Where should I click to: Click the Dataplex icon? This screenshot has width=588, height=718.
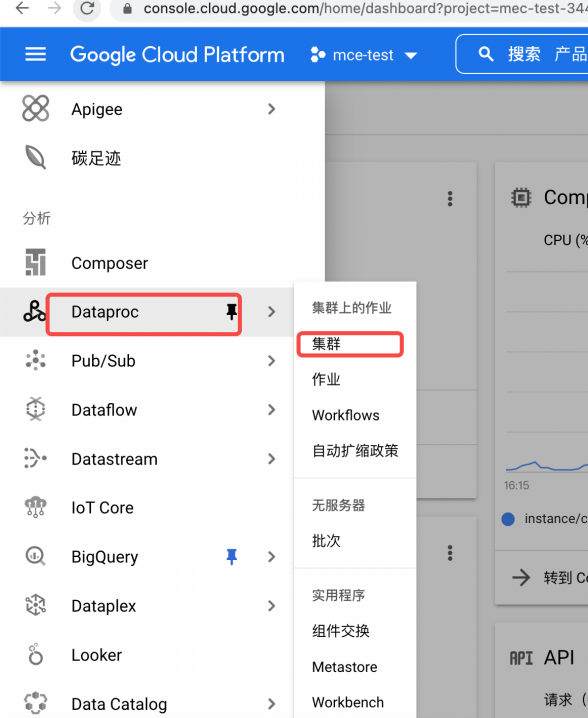click(x=35, y=605)
